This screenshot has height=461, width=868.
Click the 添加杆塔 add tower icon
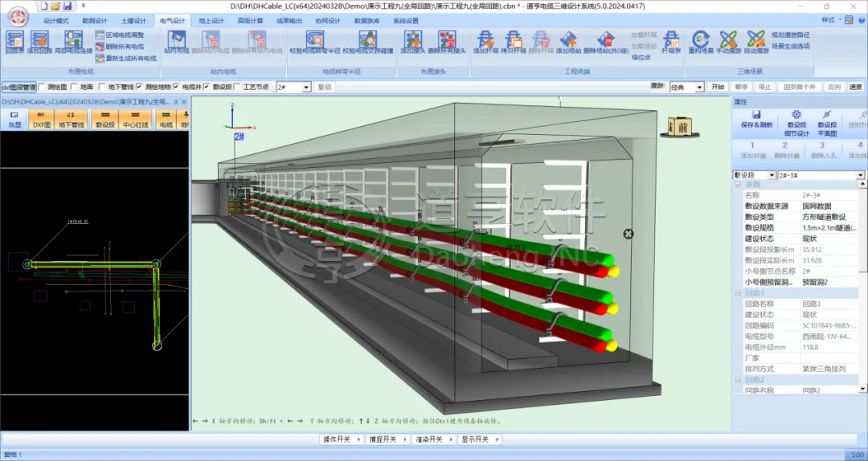(x=485, y=40)
